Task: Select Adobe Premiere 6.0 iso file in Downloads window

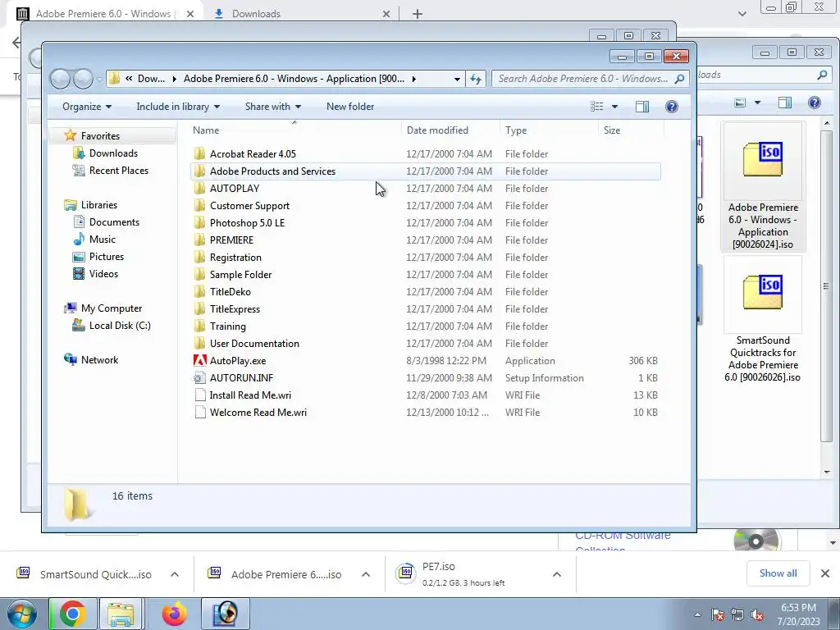Action: point(763,186)
